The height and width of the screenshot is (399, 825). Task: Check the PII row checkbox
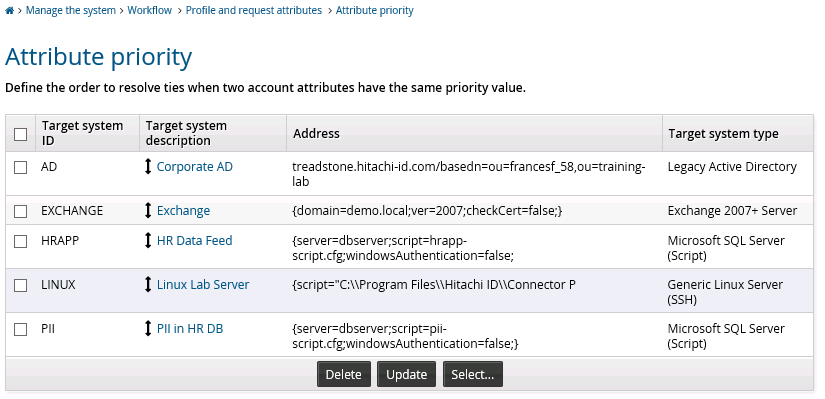click(x=21, y=329)
